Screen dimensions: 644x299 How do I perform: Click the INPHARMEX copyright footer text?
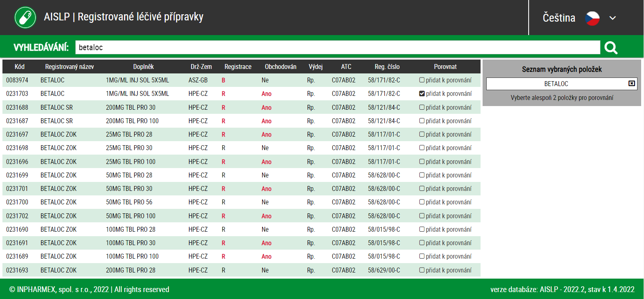point(89,289)
